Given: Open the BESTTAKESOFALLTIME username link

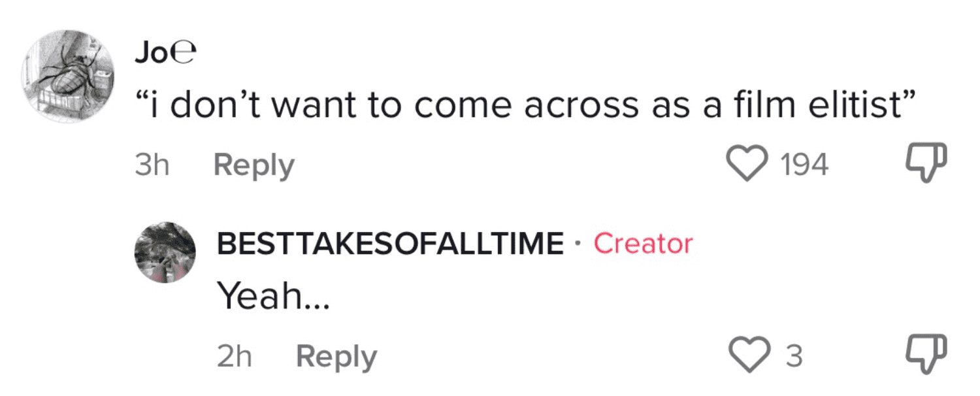Looking at the screenshot, I should [x=390, y=244].
